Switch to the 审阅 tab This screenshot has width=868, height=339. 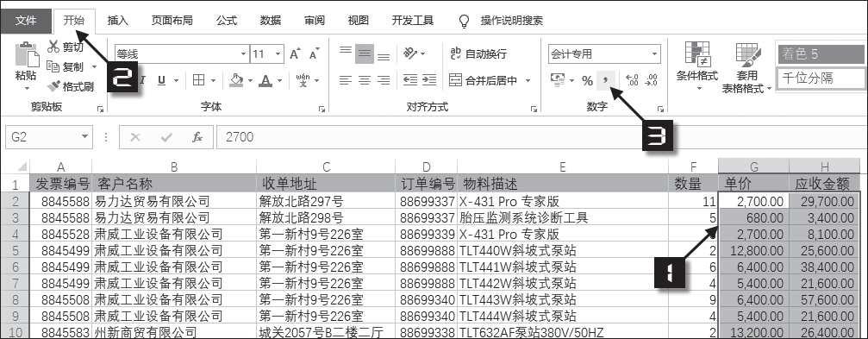315,21
